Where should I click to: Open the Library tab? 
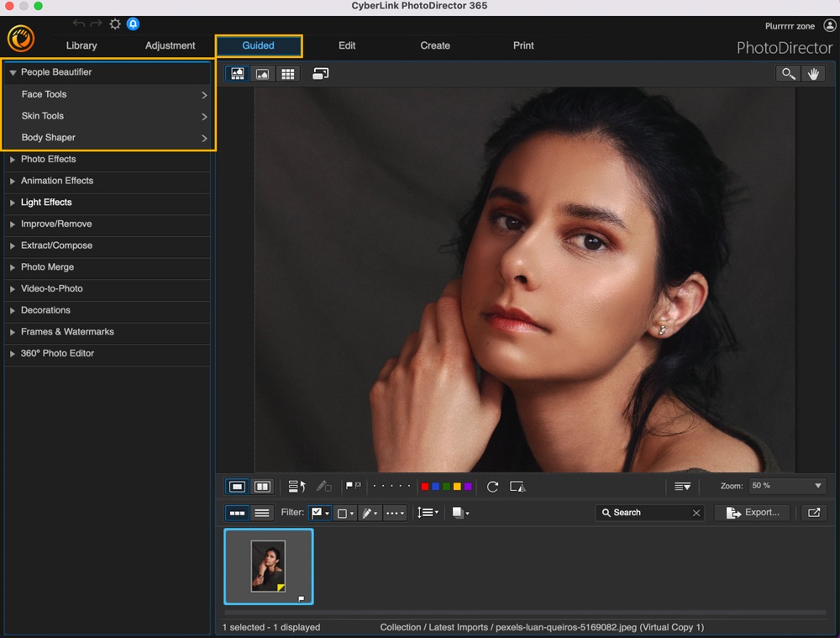[x=81, y=45]
